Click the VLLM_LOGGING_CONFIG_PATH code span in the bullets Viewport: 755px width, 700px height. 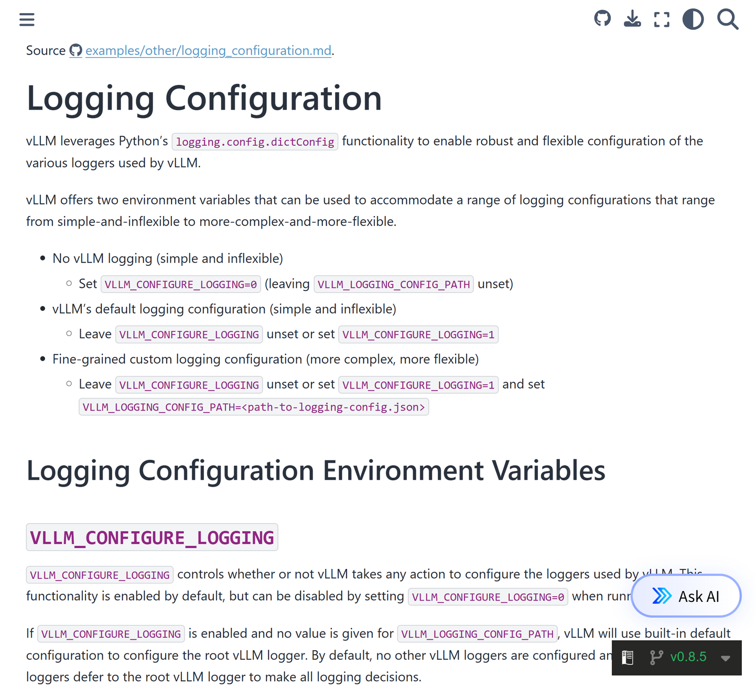click(x=394, y=284)
